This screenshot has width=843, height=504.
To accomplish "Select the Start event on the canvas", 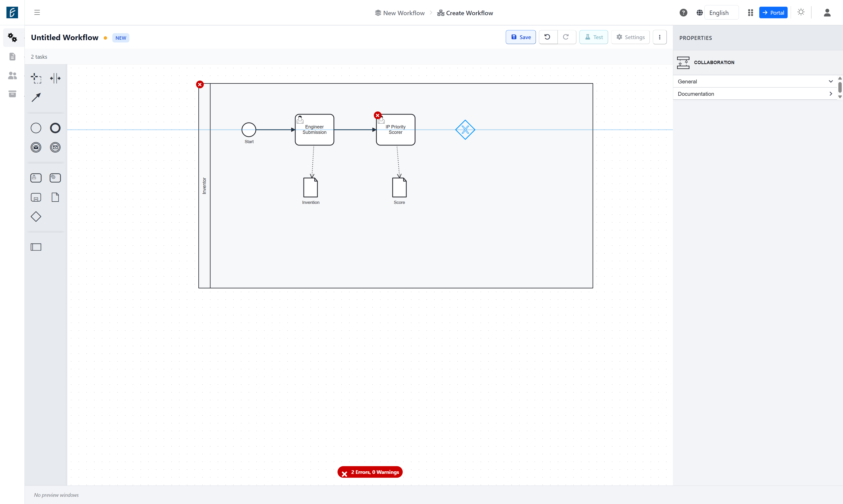I will point(249,130).
